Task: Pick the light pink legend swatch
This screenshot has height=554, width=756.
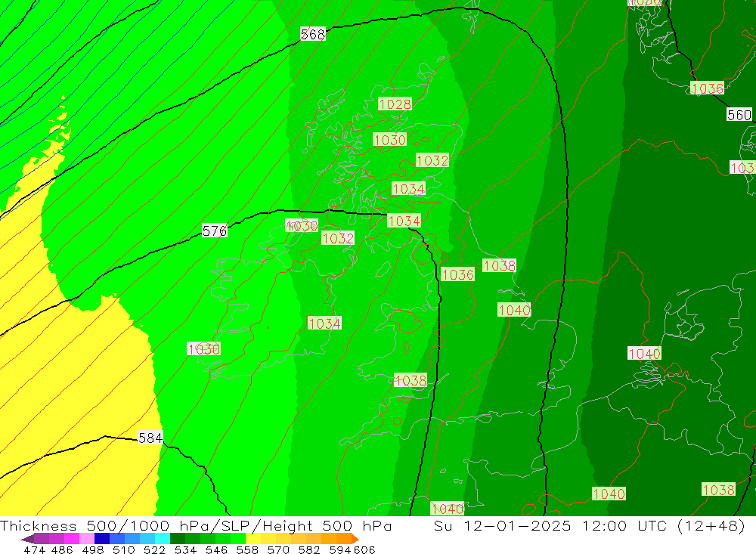Action: [87, 539]
